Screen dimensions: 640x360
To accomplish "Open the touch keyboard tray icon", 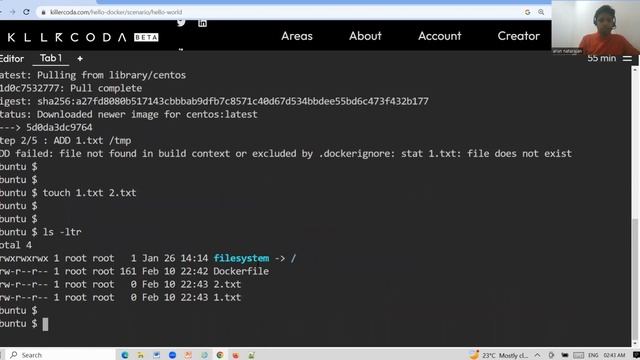I will pos(578,355).
